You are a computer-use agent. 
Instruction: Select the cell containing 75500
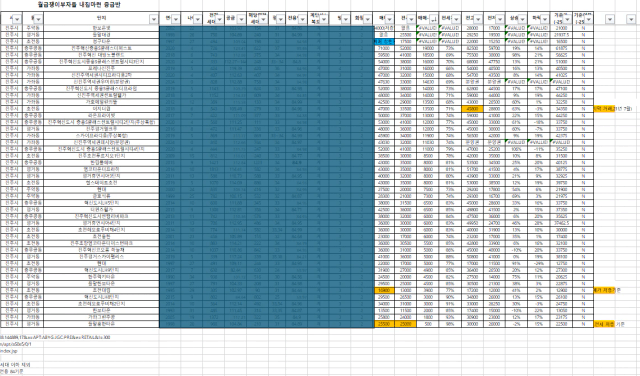(x=472, y=55)
